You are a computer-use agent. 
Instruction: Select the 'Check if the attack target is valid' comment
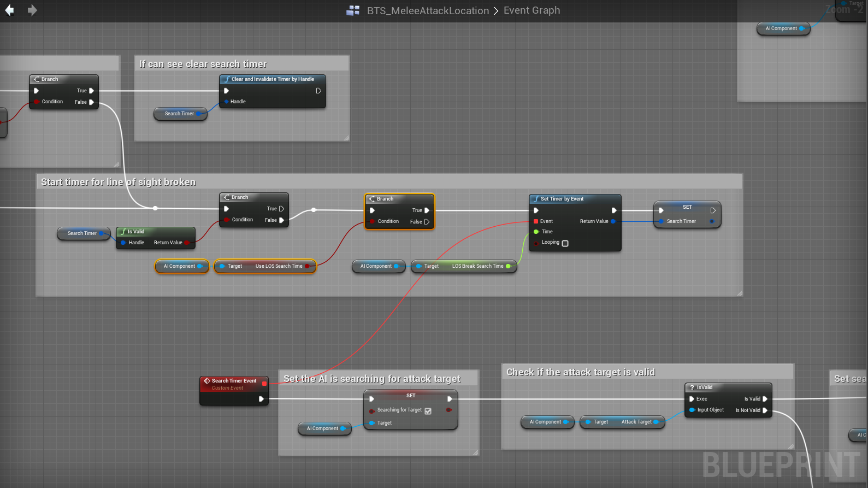pos(580,372)
